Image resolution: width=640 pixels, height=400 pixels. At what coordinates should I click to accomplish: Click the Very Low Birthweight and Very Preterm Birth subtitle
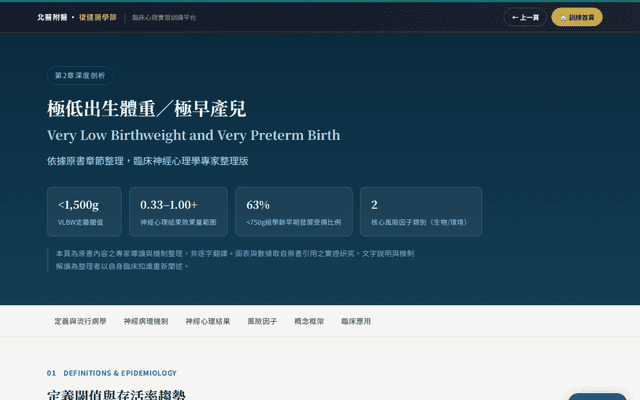click(193, 136)
